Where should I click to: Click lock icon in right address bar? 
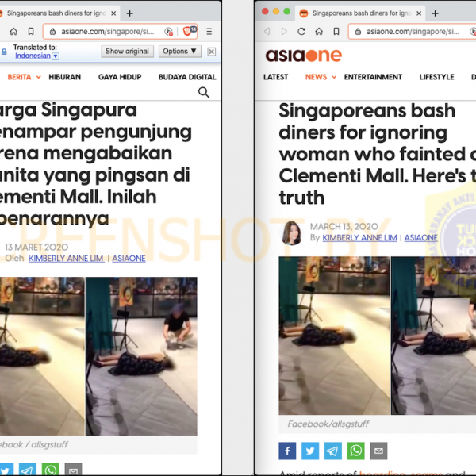tap(358, 31)
